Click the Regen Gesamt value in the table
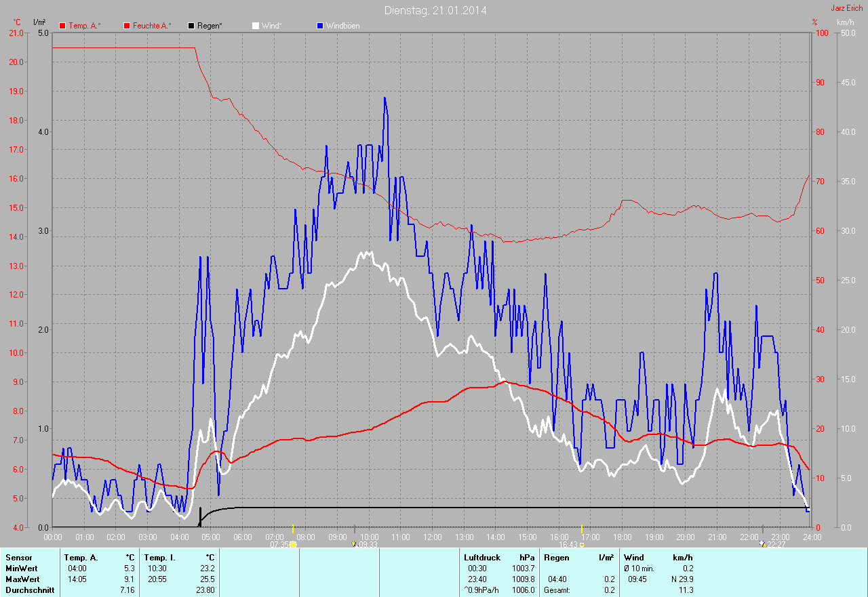Viewport: 868px width, 597px height. pyautogui.click(x=610, y=590)
